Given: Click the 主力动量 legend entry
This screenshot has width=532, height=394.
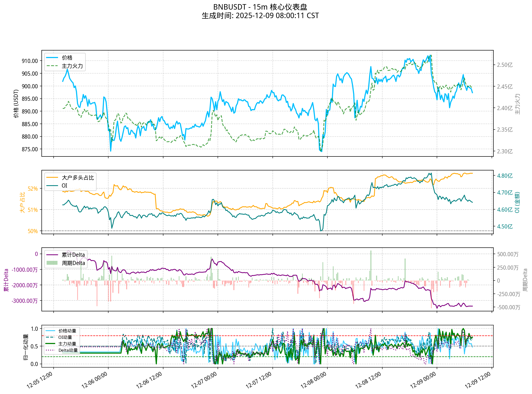Looking at the screenshot, I should 67,344.
